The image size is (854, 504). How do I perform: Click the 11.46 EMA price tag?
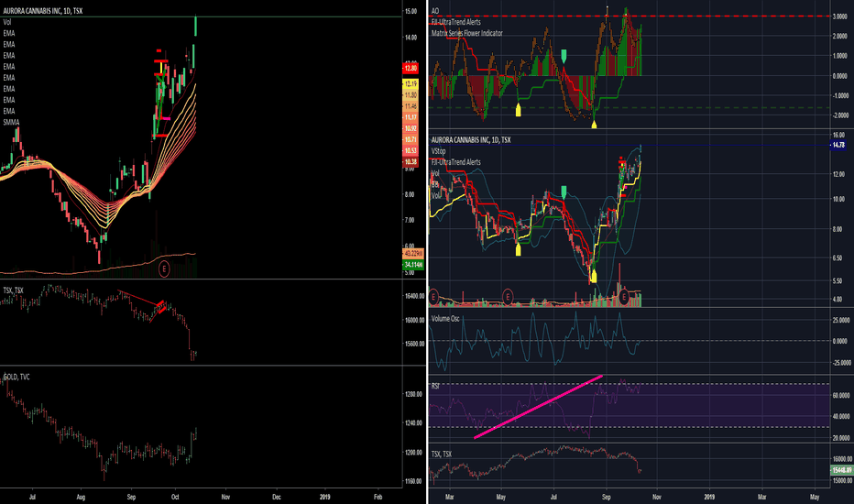pos(411,106)
